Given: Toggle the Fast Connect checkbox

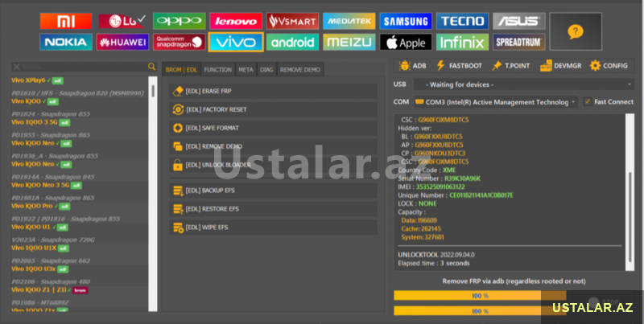Looking at the screenshot, I should click(x=588, y=102).
